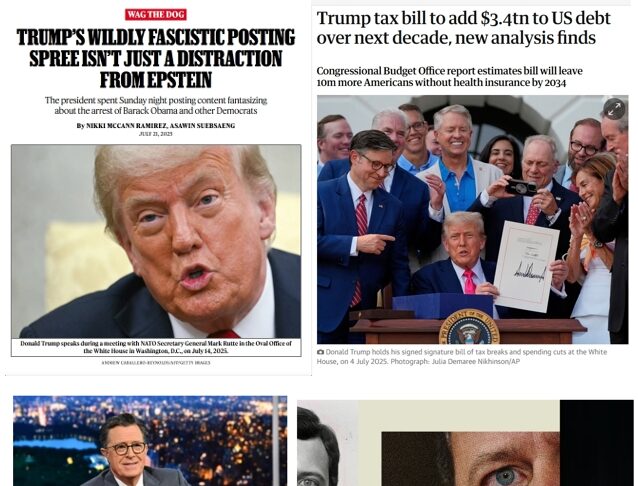Click the Julia Demaree Nikhinson/AP caption text
Screen dimensions: 638x486
click(463, 357)
